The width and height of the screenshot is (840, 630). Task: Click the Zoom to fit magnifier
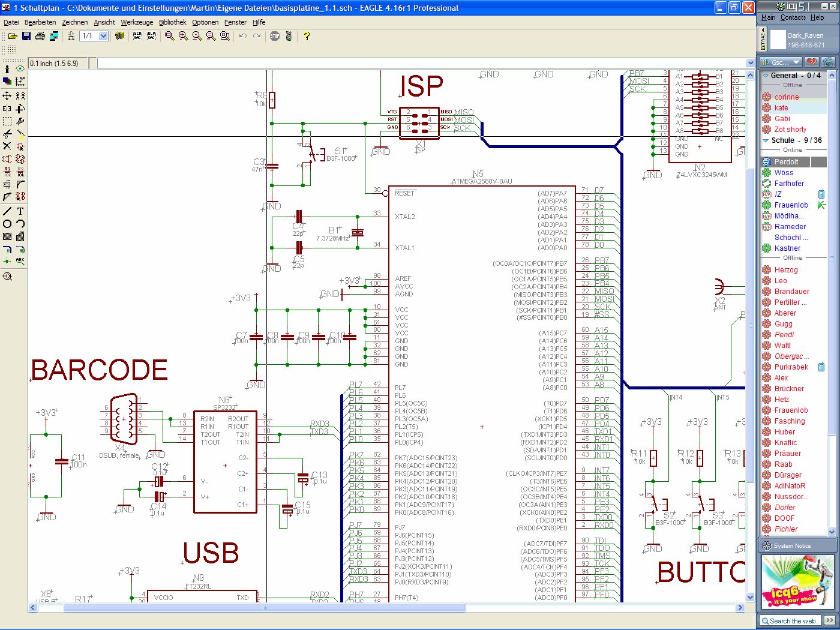pos(170,36)
